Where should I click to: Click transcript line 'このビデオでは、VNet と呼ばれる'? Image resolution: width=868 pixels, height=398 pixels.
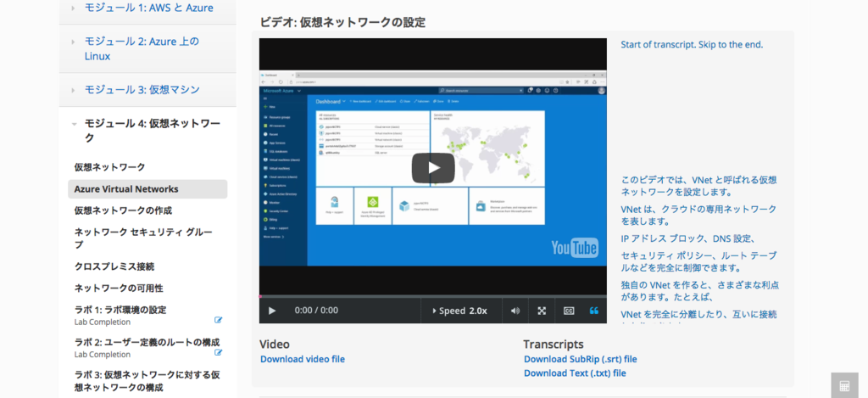coord(698,186)
